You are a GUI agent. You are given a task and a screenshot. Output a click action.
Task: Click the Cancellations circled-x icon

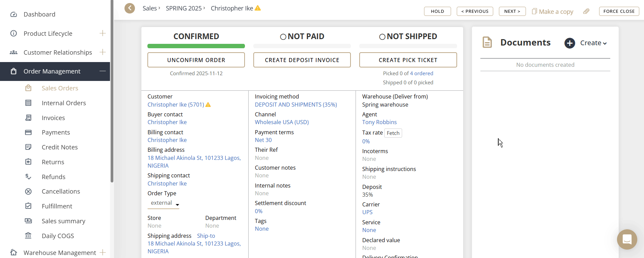click(x=28, y=192)
